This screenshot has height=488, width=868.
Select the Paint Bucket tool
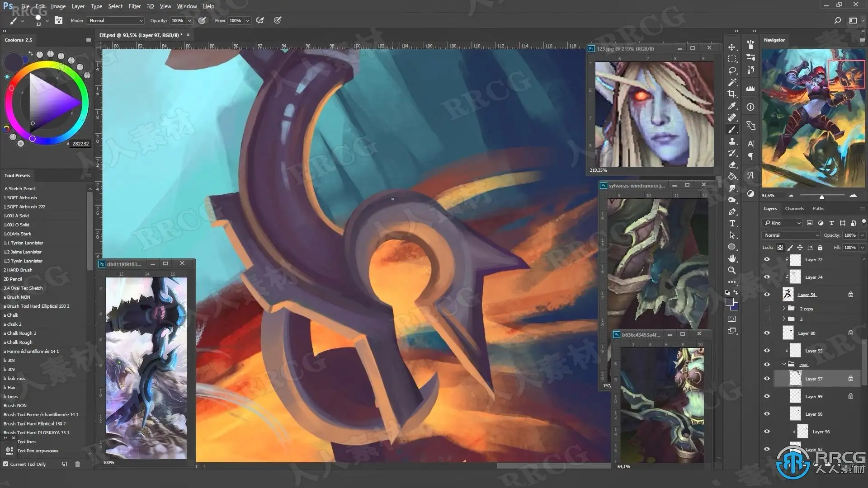[x=732, y=177]
